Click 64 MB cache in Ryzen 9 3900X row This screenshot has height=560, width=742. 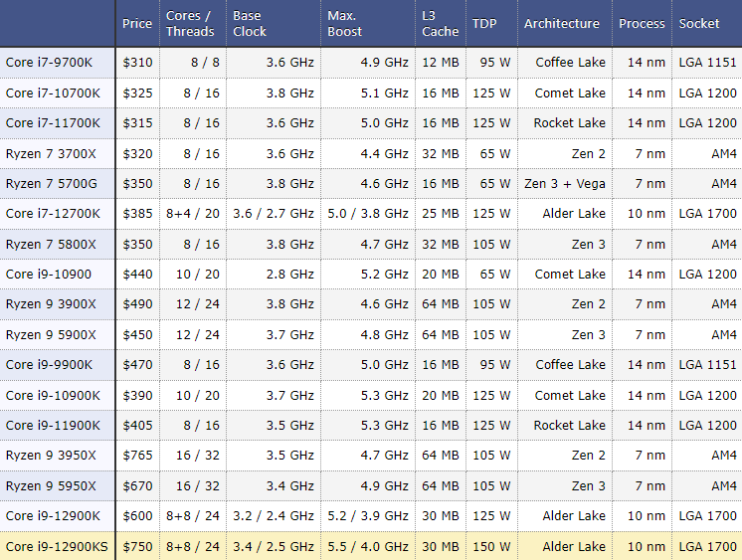[441, 304]
